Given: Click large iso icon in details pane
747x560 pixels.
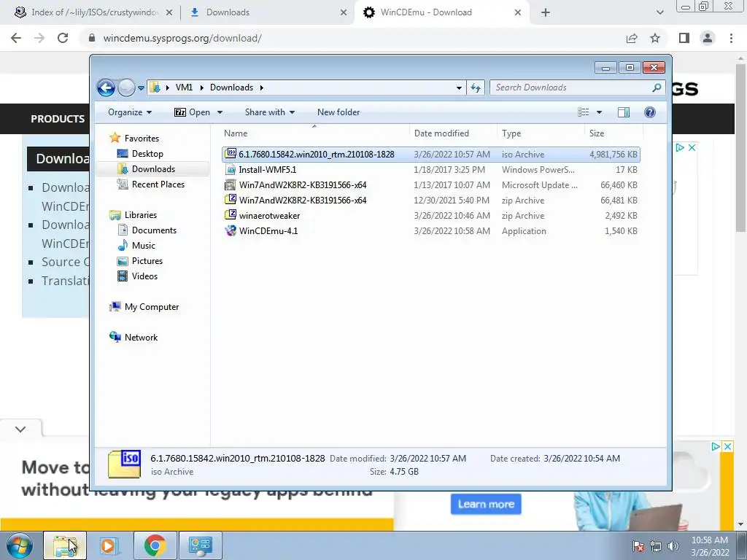Looking at the screenshot, I should (x=124, y=464).
